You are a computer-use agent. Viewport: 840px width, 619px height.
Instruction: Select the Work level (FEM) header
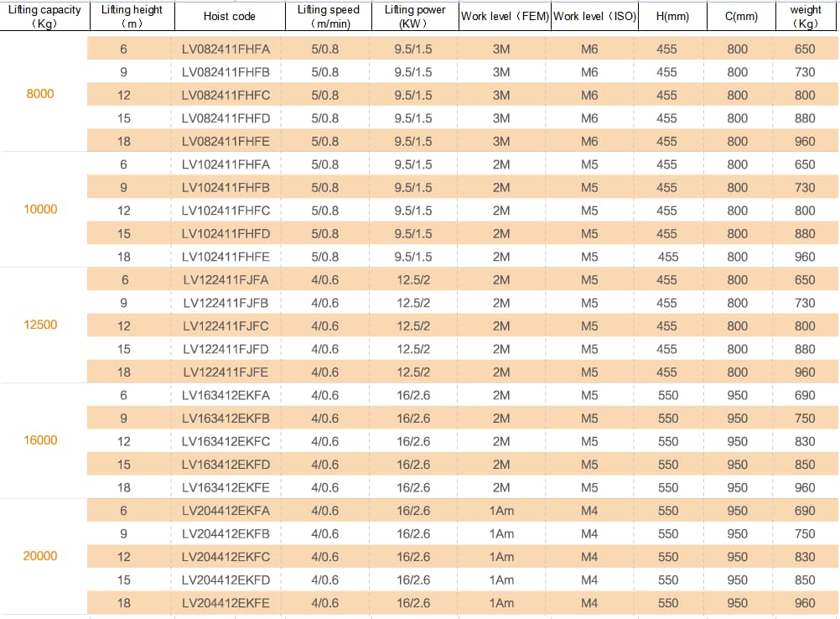[x=504, y=16]
